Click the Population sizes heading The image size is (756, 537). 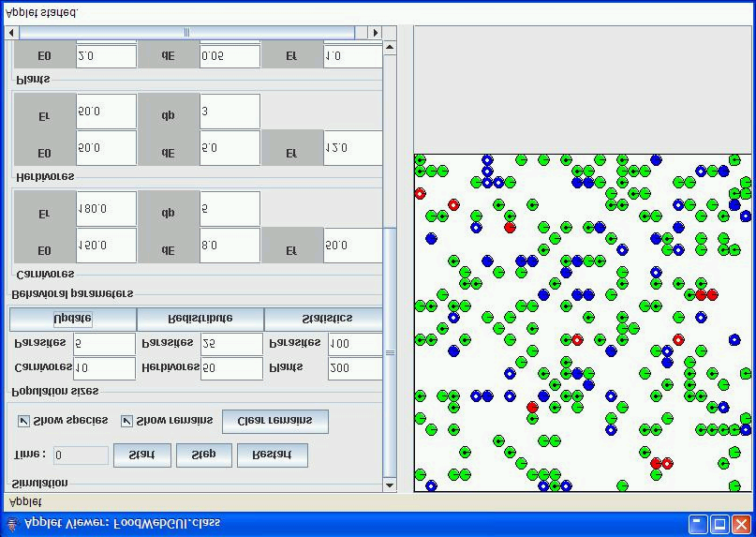click(x=54, y=392)
